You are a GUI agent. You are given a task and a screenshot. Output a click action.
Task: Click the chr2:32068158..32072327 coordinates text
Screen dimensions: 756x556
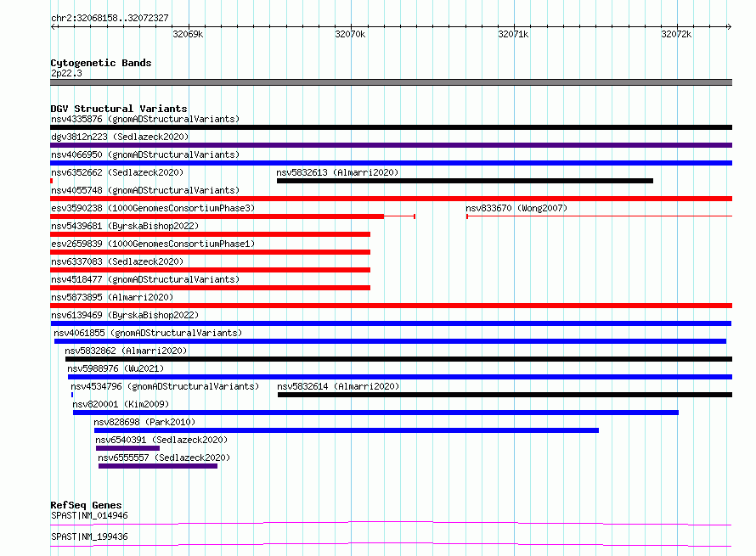tap(110, 19)
